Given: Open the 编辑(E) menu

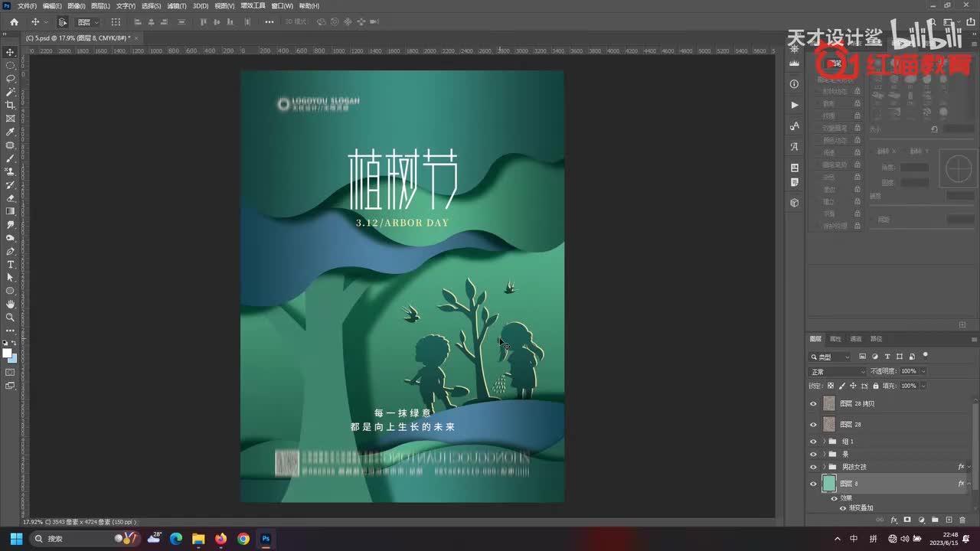Looking at the screenshot, I should (52, 5).
